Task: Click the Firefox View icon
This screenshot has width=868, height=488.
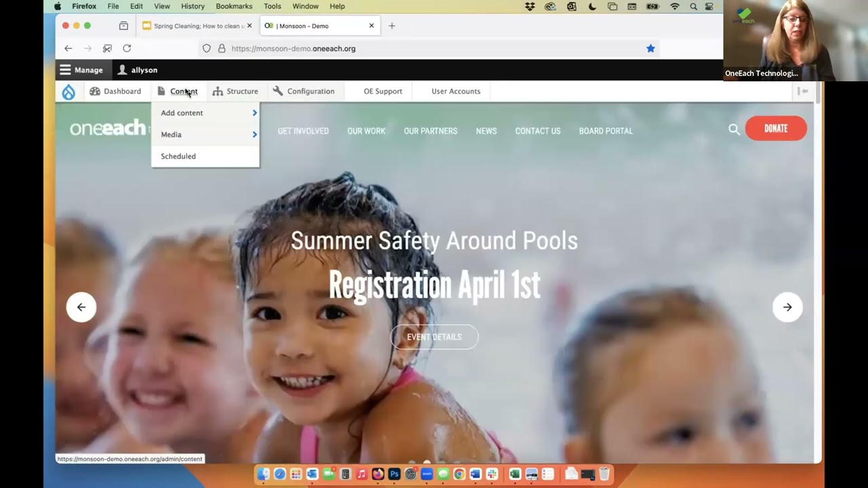Action: (123, 26)
